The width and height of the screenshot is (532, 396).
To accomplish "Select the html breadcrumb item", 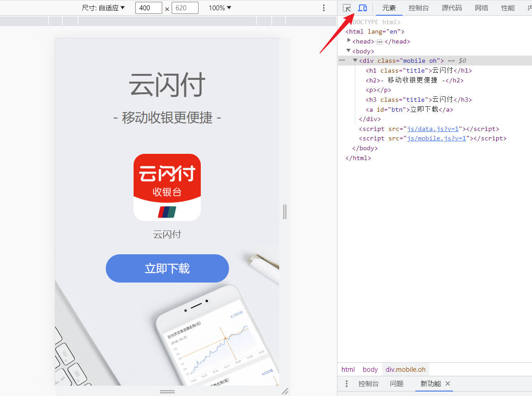I will pos(348,369).
